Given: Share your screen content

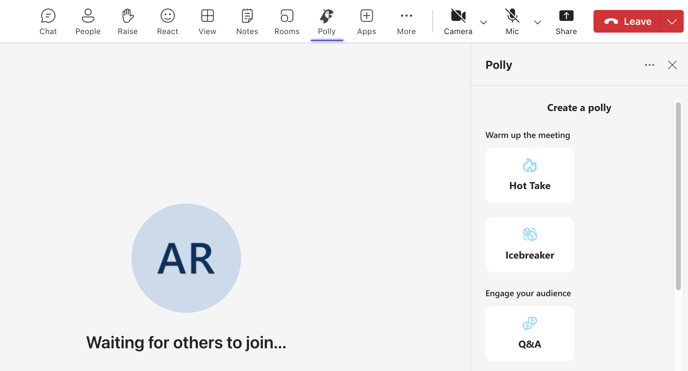Looking at the screenshot, I should [x=566, y=21].
